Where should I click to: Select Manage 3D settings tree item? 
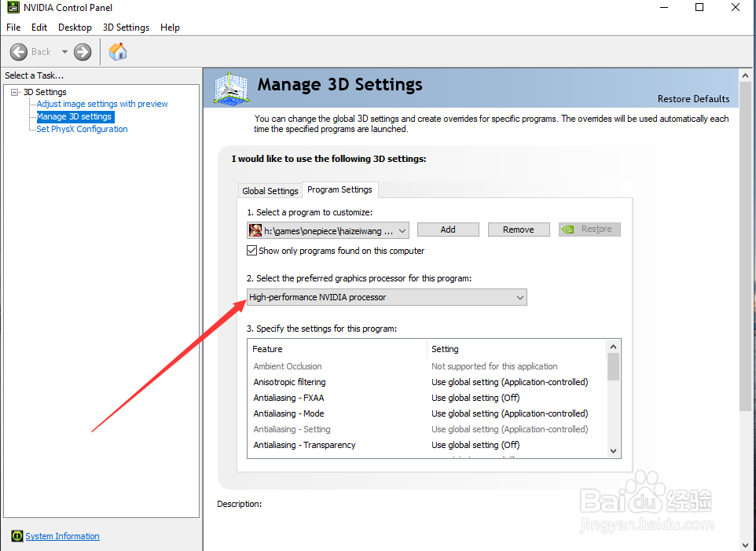75,116
